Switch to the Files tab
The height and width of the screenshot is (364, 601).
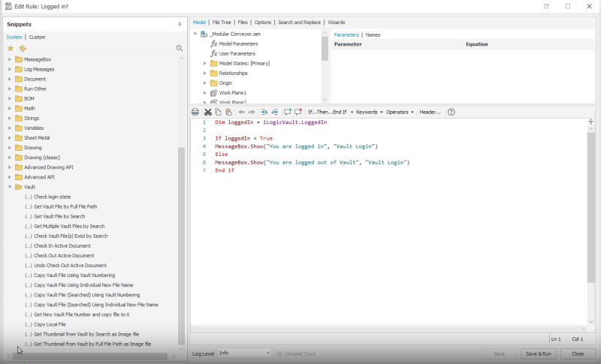[243, 23]
